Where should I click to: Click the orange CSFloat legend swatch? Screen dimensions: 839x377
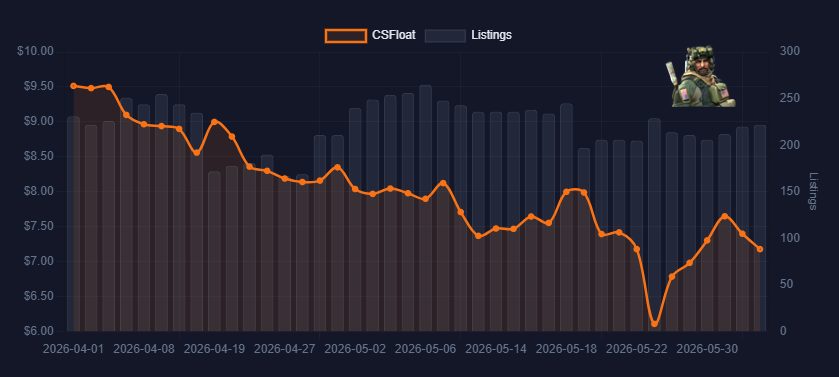346,35
